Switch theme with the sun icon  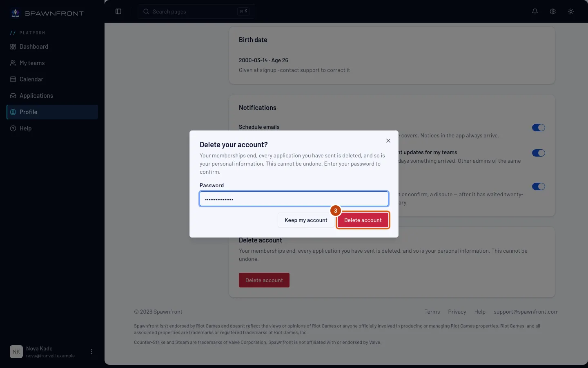(x=571, y=11)
